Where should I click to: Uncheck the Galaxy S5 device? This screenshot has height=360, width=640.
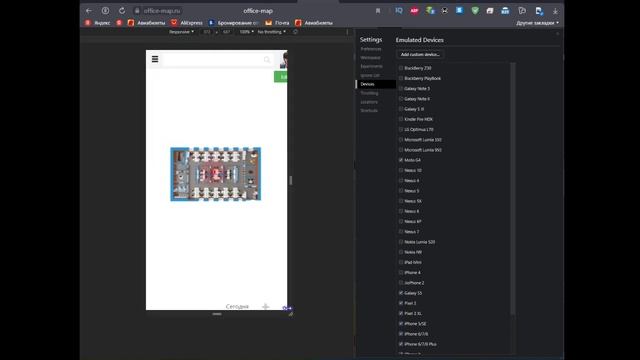(401, 293)
